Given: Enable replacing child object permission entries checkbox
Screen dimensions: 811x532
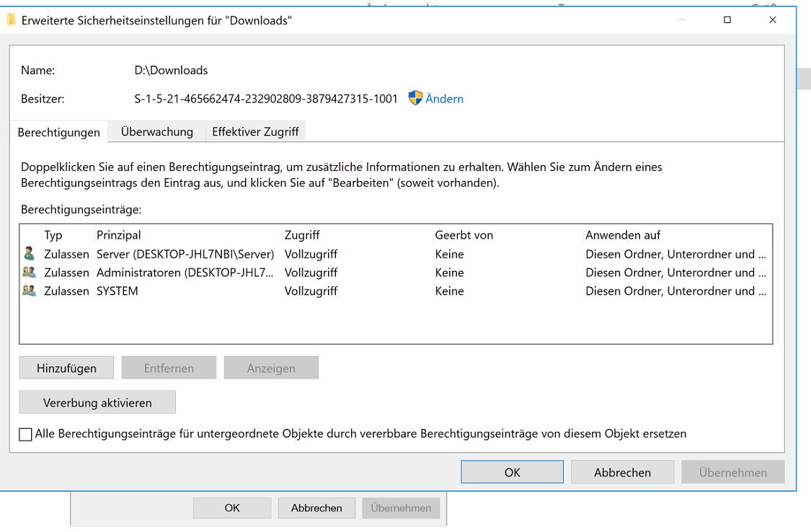Looking at the screenshot, I should [x=25, y=434].
